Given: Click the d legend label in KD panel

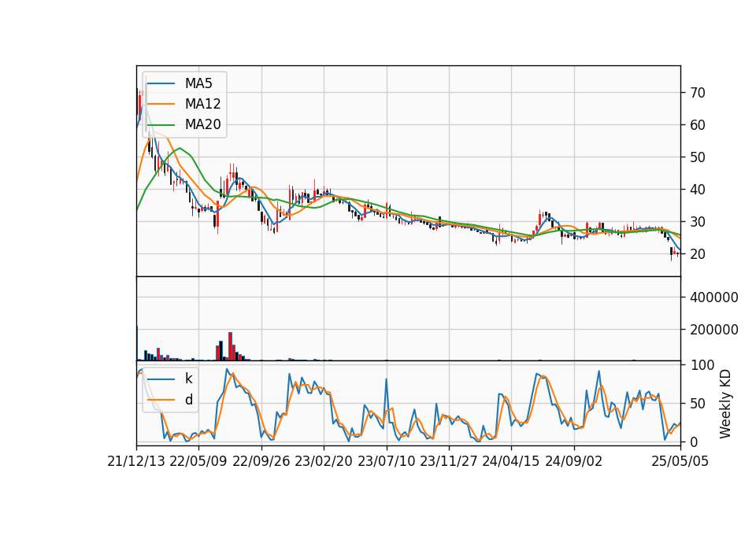Looking at the screenshot, I should (x=189, y=400).
